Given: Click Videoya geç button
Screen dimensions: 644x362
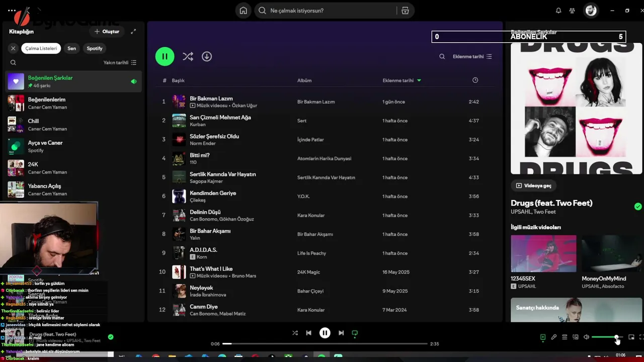Looking at the screenshot, I should (534, 186).
